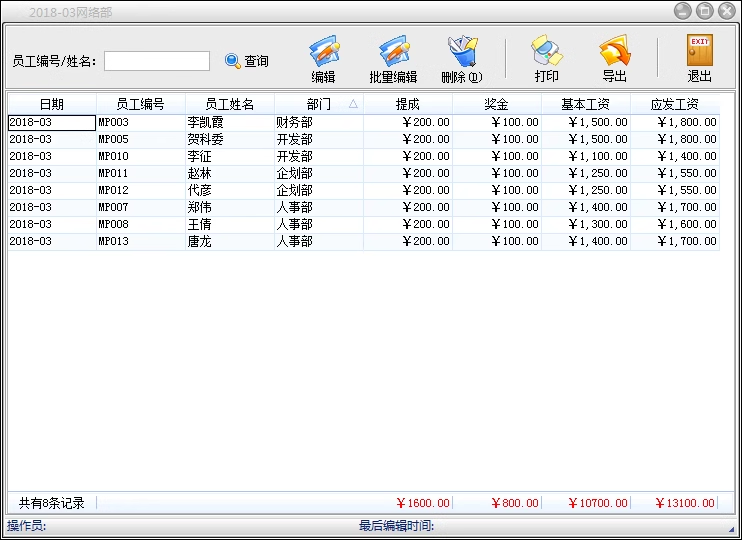Screen dimensions: 742x540
Task: Click employee name 郑伟
Action: pos(199,208)
